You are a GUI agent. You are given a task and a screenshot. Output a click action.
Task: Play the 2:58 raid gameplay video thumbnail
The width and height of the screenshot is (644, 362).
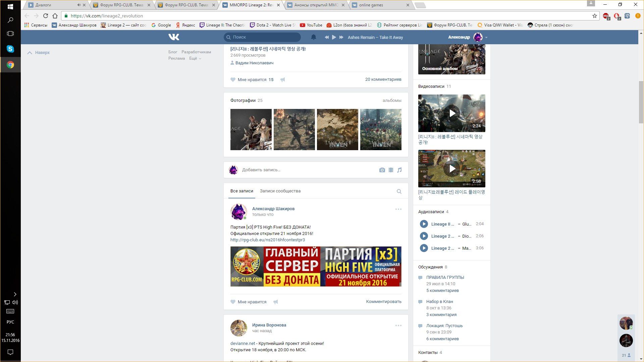[451, 169]
